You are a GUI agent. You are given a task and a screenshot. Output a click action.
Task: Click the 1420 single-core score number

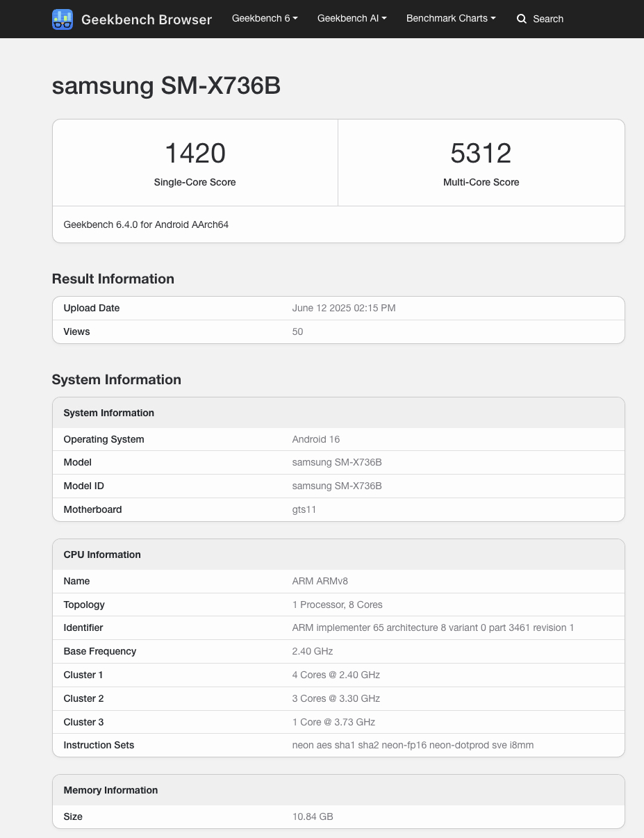pyautogui.click(x=195, y=153)
